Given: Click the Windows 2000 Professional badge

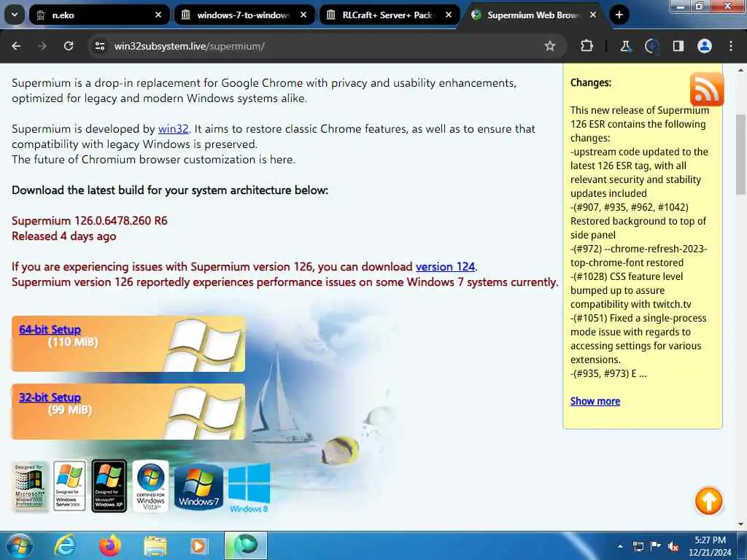Looking at the screenshot, I should coord(29,486).
